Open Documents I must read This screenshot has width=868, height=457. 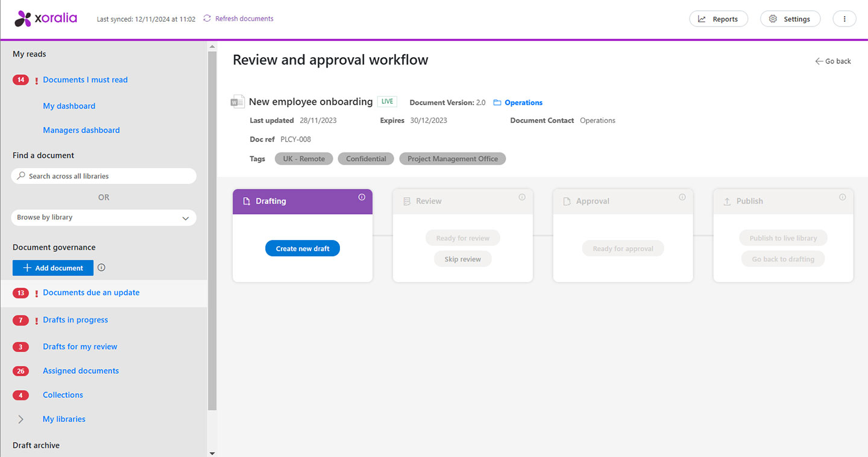pos(85,80)
